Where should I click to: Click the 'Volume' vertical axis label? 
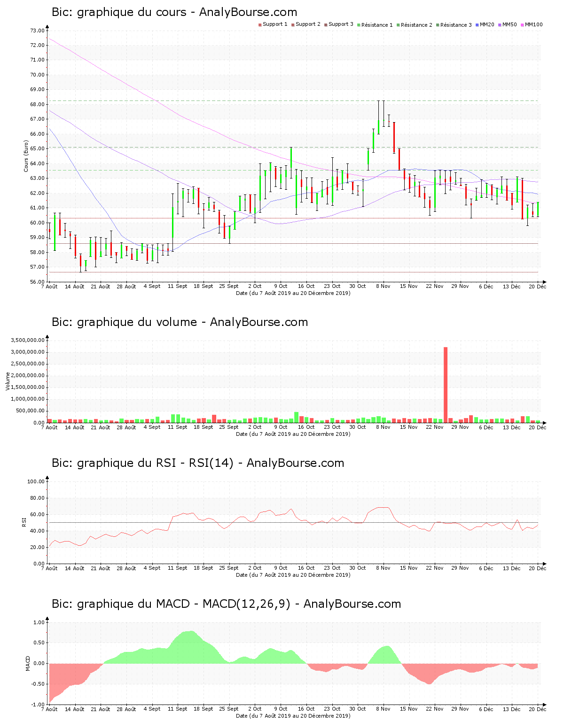coord(8,381)
